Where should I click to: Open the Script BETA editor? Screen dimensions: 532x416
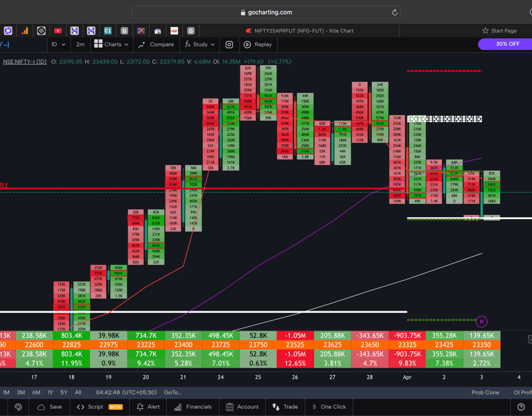100,407
